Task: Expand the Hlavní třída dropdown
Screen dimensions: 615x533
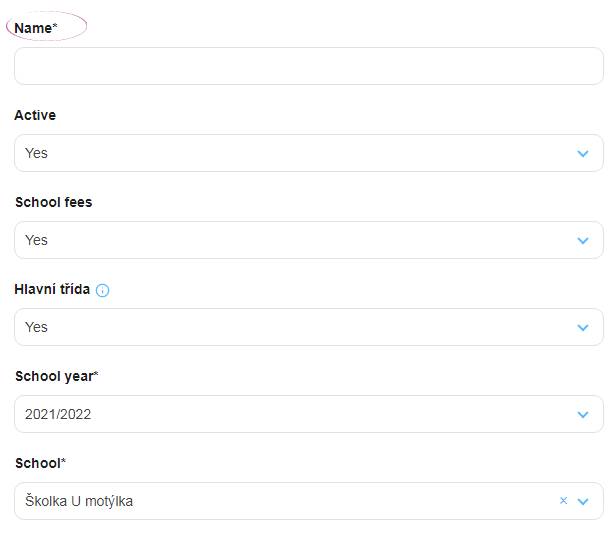Action: pos(309,327)
